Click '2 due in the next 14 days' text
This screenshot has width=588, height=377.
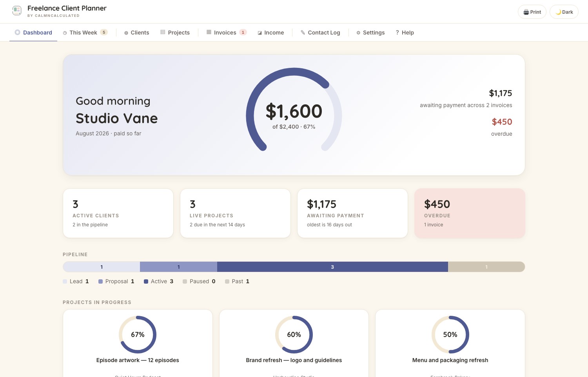tap(217, 225)
